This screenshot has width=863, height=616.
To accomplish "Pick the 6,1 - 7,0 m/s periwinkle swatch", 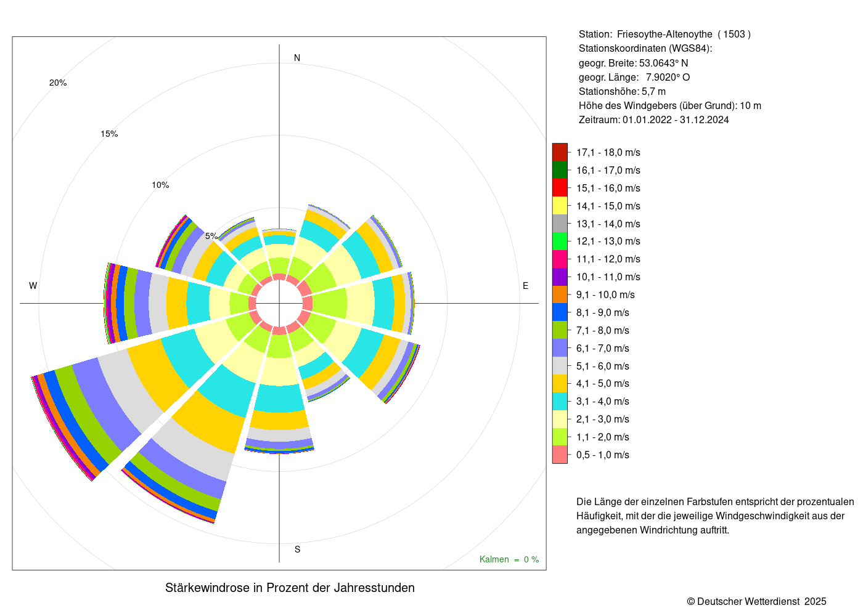I will tap(560, 348).
